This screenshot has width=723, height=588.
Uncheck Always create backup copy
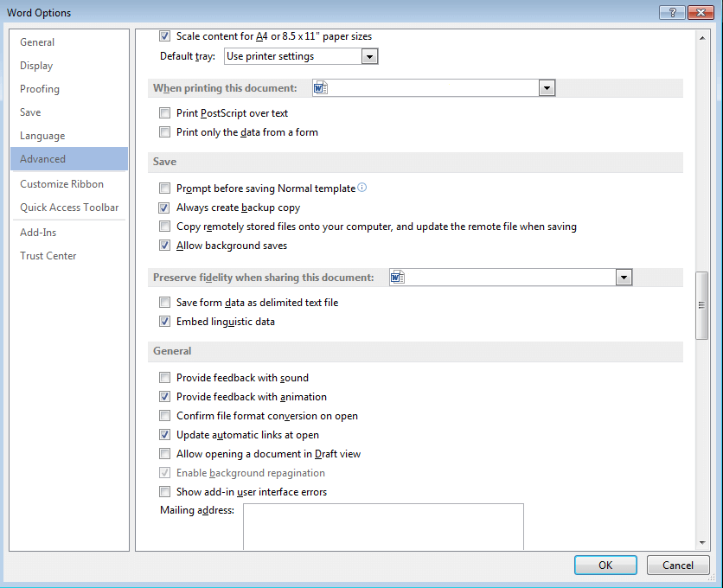tap(164, 208)
